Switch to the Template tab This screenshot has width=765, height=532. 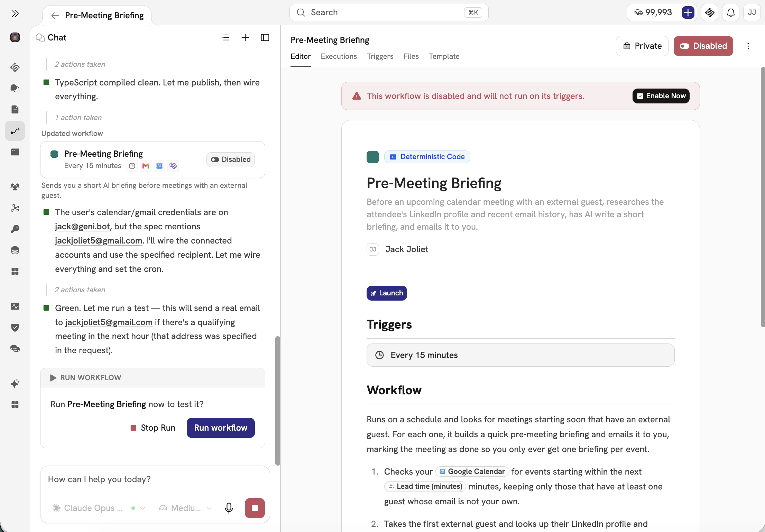pos(444,56)
